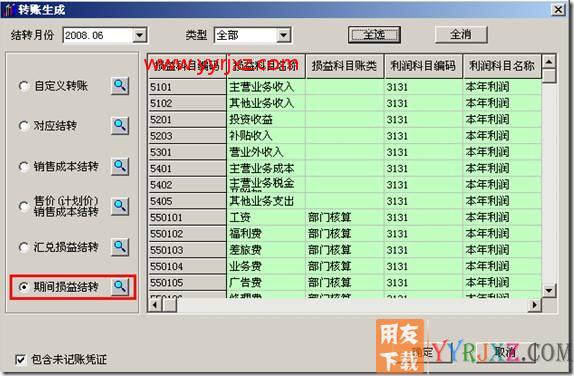Close the 转账生成 dialog

pos(558,9)
